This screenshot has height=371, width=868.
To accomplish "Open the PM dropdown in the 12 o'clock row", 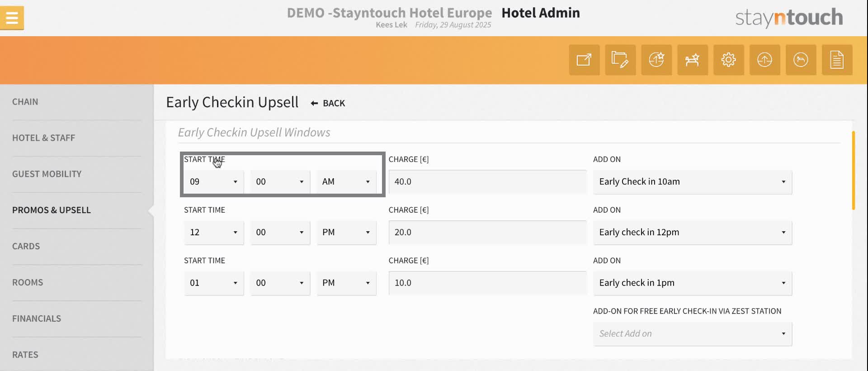I will 346,233.
